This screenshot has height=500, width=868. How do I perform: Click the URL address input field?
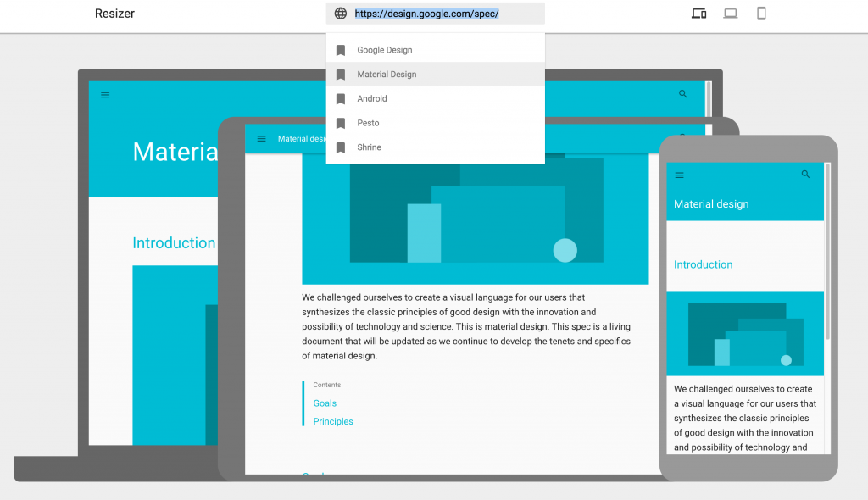[435, 14]
